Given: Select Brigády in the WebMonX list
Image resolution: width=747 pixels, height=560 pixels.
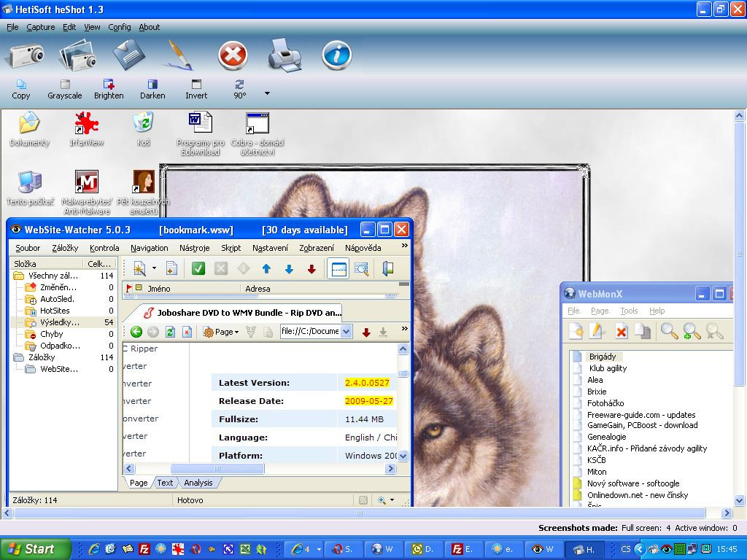Looking at the screenshot, I should click(603, 357).
